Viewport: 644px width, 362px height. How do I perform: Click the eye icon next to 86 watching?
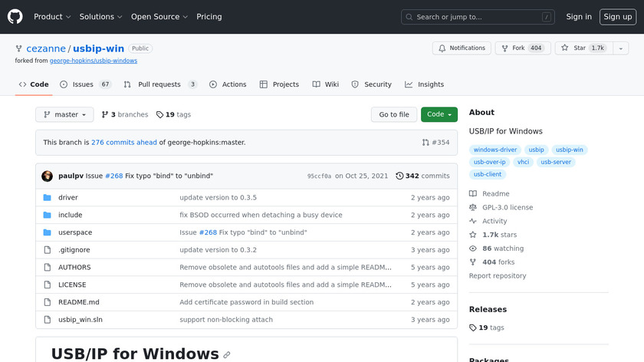click(x=473, y=248)
